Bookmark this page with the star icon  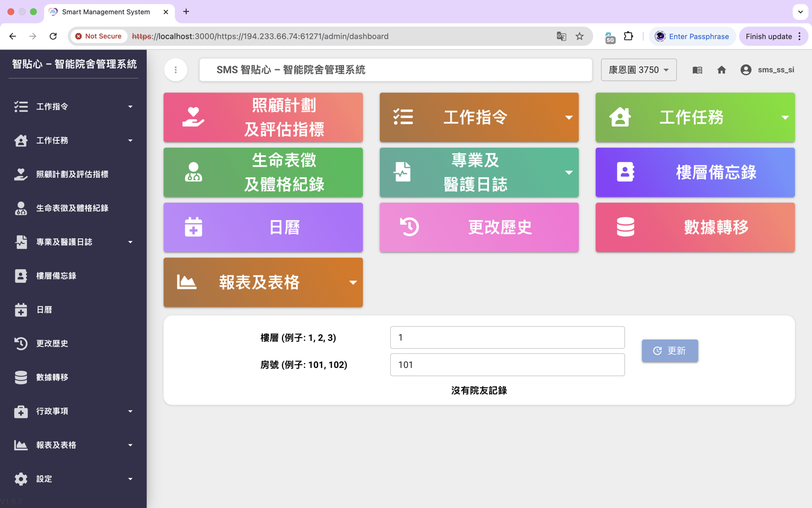point(580,36)
